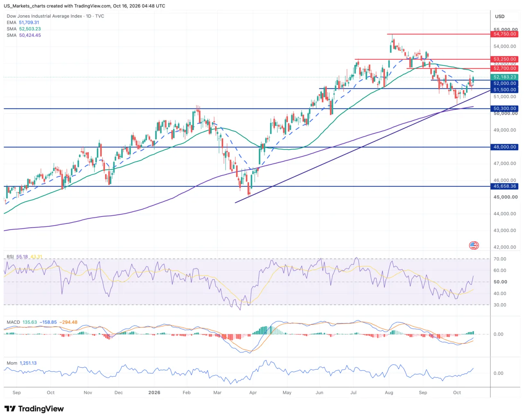Viewport: 524px width, 420px height.
Task: Click the 42,000.00 price axis value
Action: [x=505, y=247]
